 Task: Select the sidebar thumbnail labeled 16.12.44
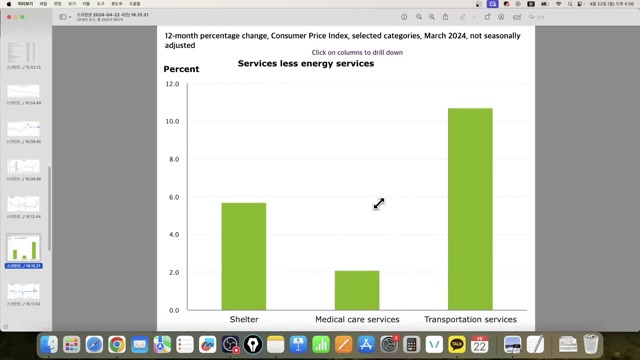point(23,204)
